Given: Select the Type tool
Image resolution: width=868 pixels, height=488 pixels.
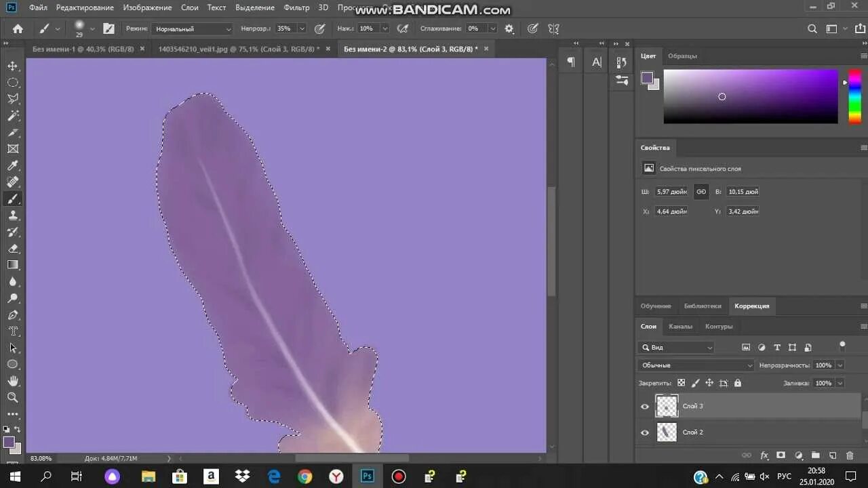Looking at the screenshot, I should [13, 331].
